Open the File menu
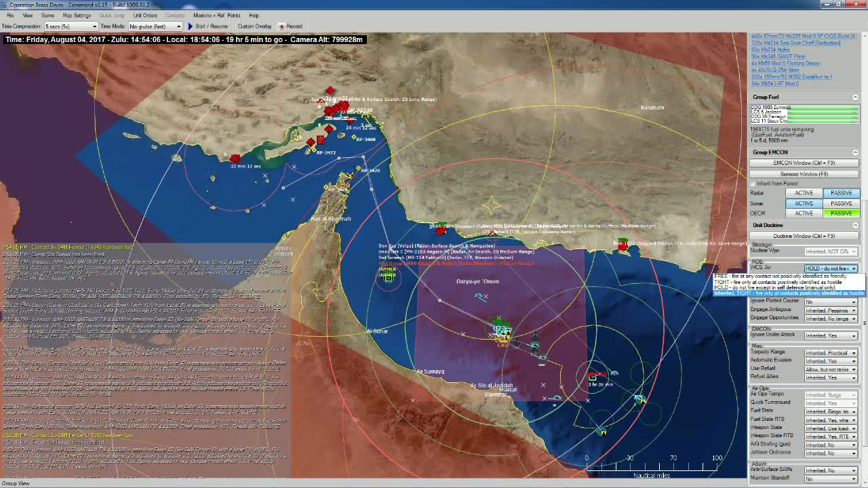The width and height of the screenshot is (868, 488). click(x=10, y=15)
